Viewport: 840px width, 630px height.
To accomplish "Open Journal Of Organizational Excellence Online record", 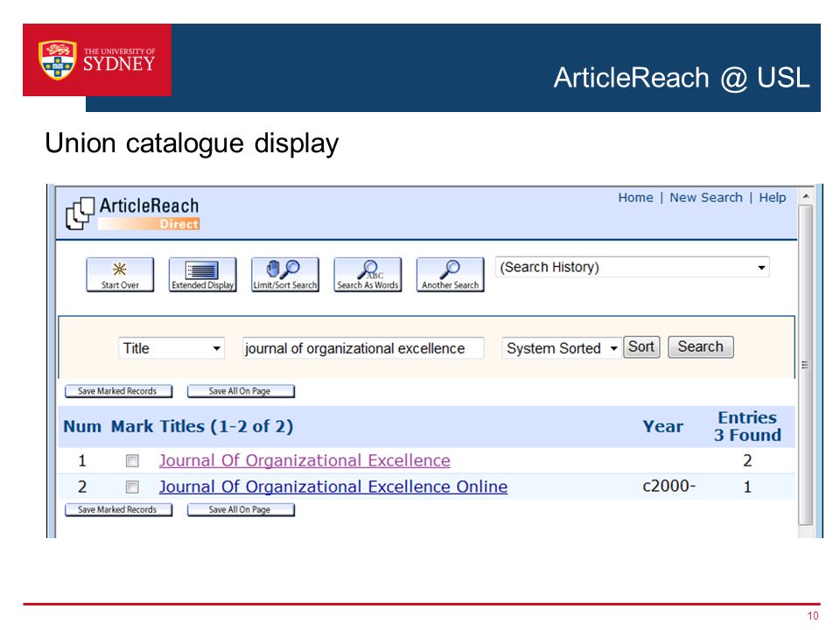I will click(333, 486).
